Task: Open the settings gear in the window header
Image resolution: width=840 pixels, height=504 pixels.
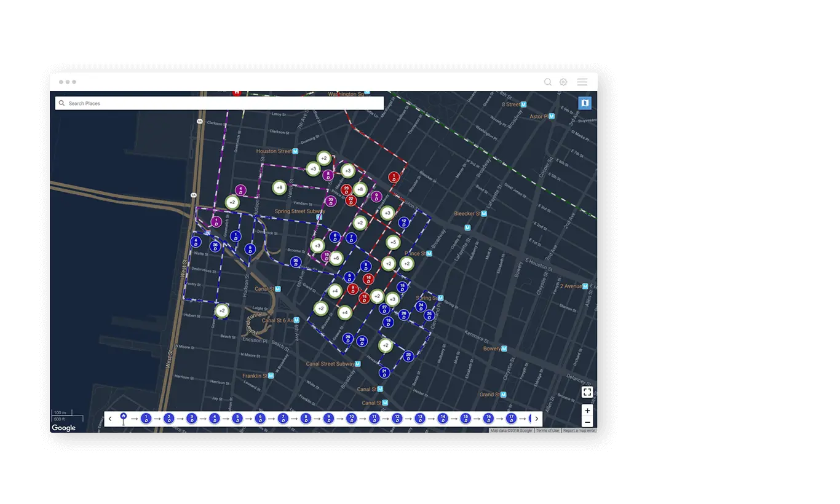Action: pyautogui.click(x=563, y=82)
